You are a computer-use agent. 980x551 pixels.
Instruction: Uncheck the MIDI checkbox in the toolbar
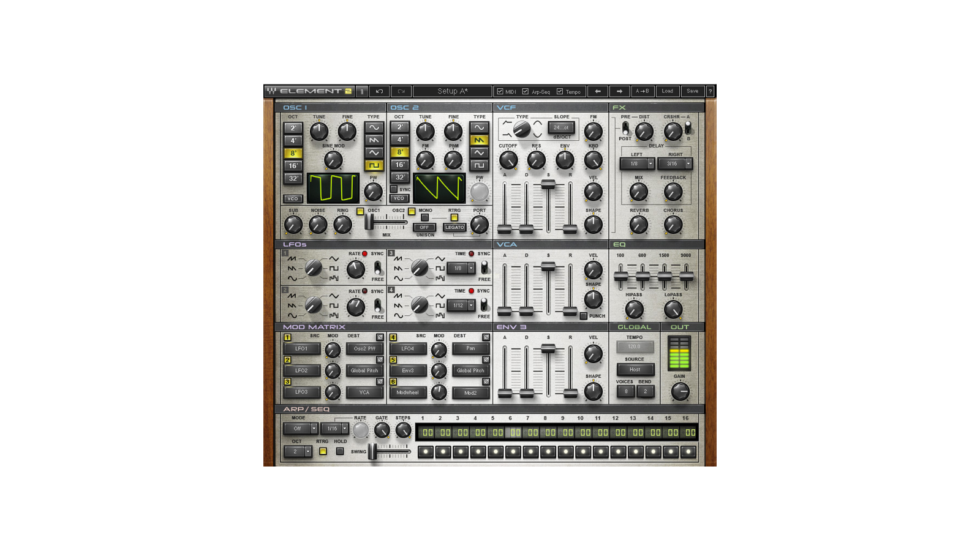pos(501,91)
